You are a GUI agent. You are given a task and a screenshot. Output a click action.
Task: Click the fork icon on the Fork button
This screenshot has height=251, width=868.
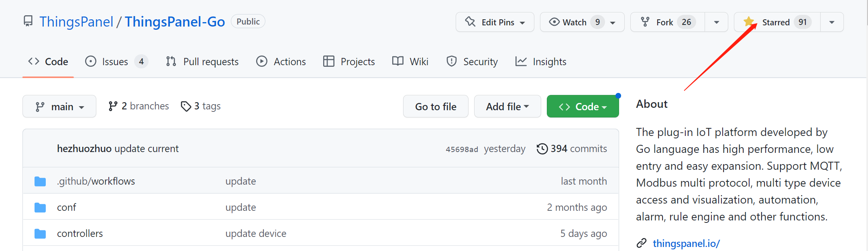point(645,22)
